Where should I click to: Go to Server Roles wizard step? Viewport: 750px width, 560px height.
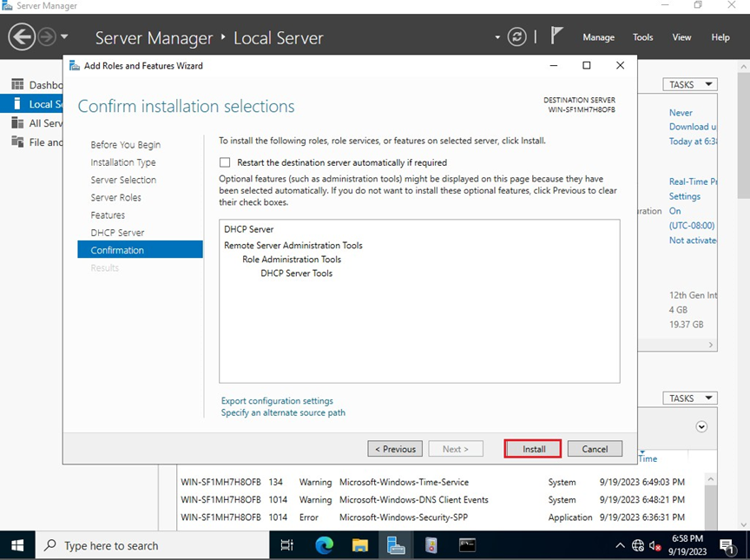[115, 197]
